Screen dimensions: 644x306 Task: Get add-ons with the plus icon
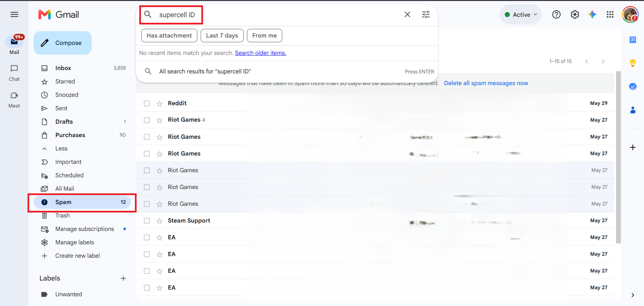pyautogui.click(x=633, y=147)
